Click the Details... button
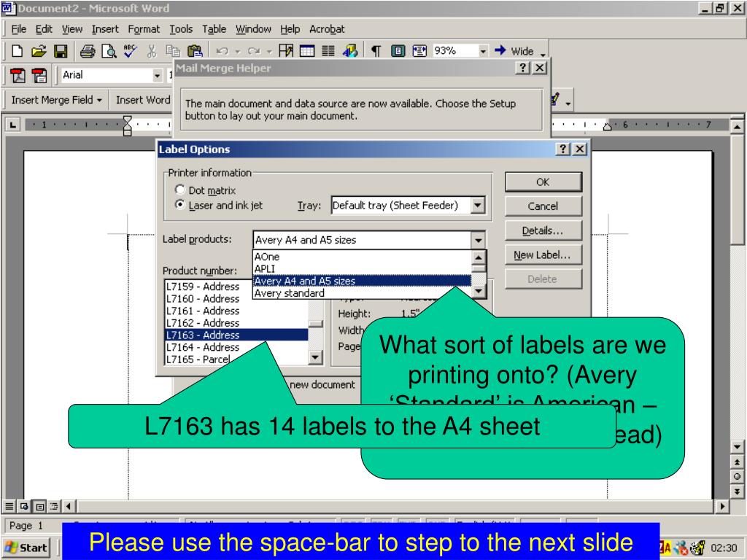 click(x=543, y=230)
